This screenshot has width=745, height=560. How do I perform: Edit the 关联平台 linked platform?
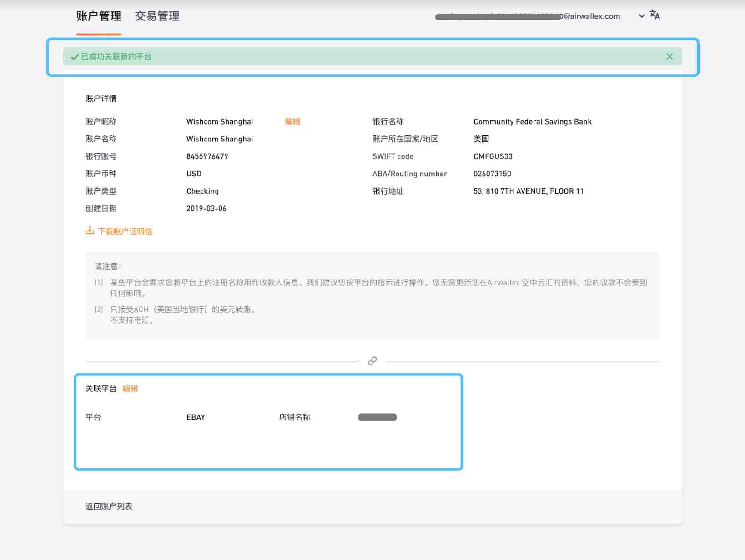[130, 389]
